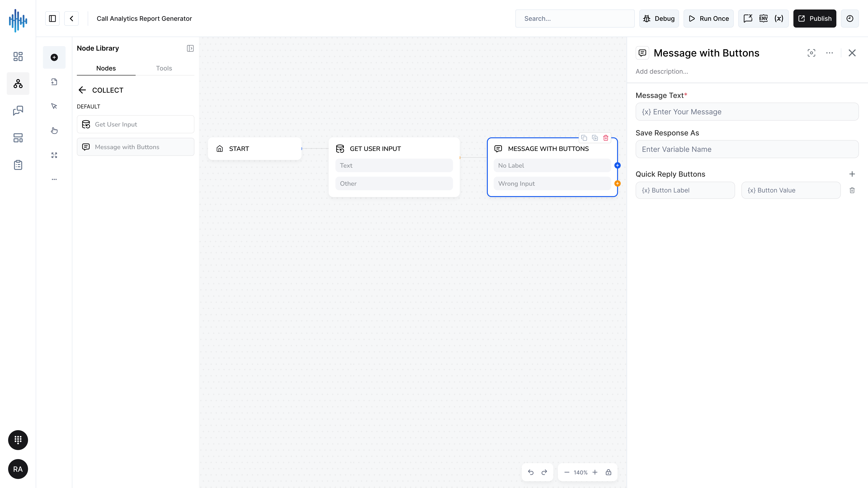868x488 pixels.
Task: Focus node with the target icon
Action: (811, 53)
